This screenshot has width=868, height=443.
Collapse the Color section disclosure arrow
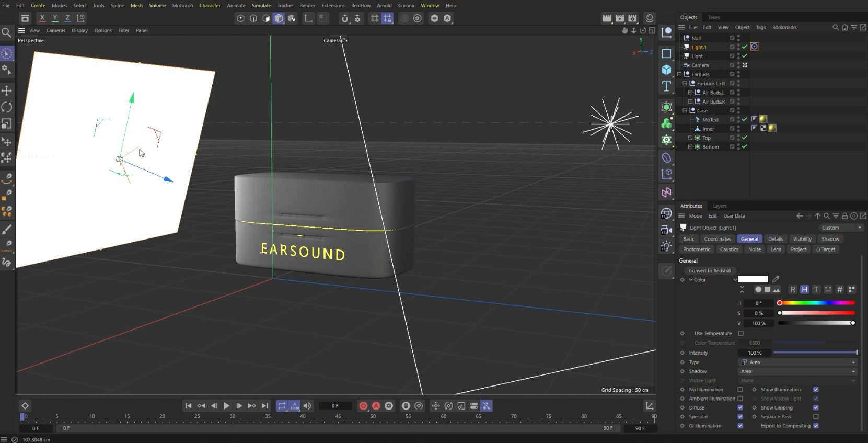coord(691,280)
